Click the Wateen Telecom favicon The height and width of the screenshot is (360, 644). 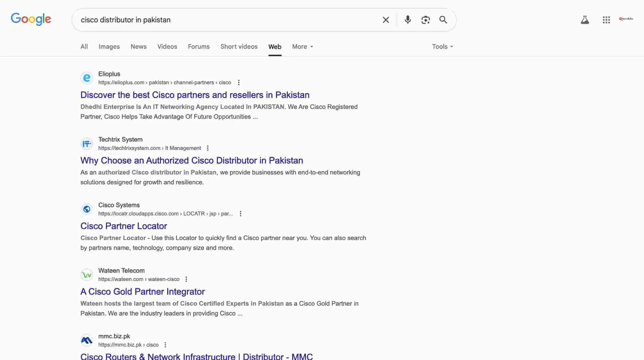[x=87, y=274]
